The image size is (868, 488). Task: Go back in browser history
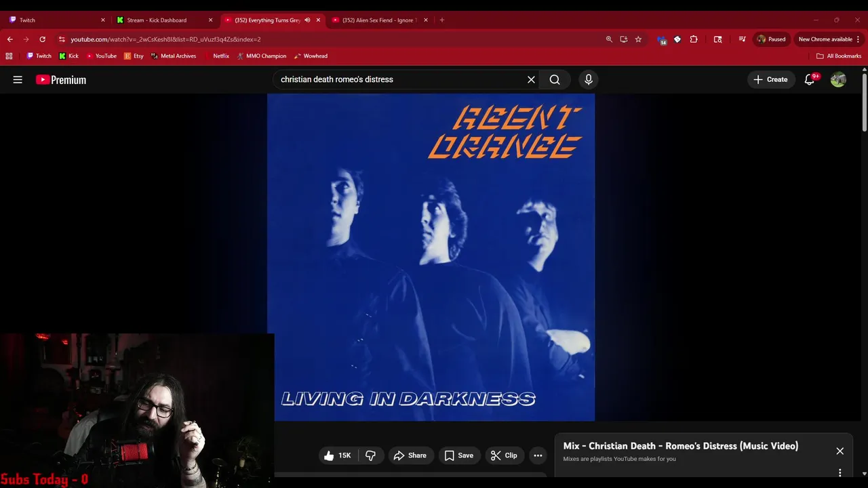[9, 39]
